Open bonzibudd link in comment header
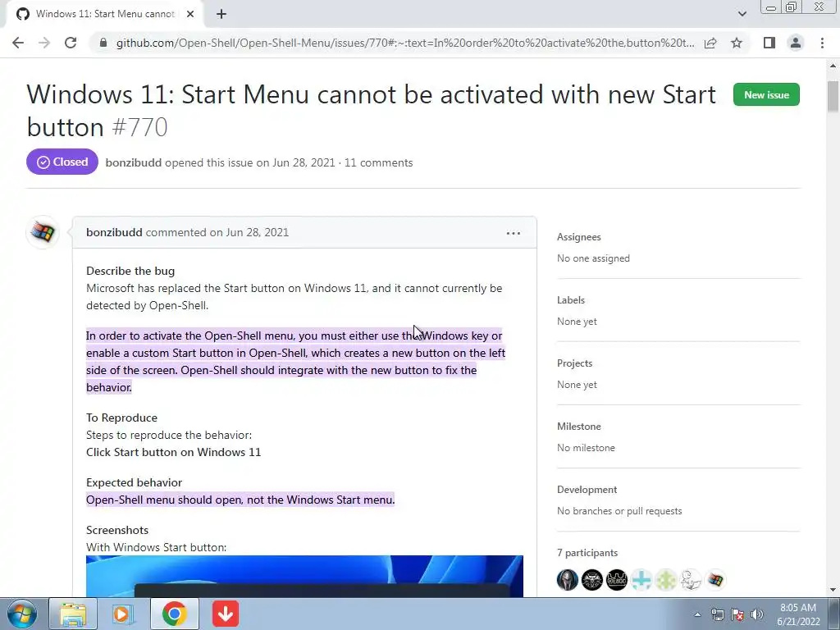The image size is (840, 630). [x=114, y=232]
